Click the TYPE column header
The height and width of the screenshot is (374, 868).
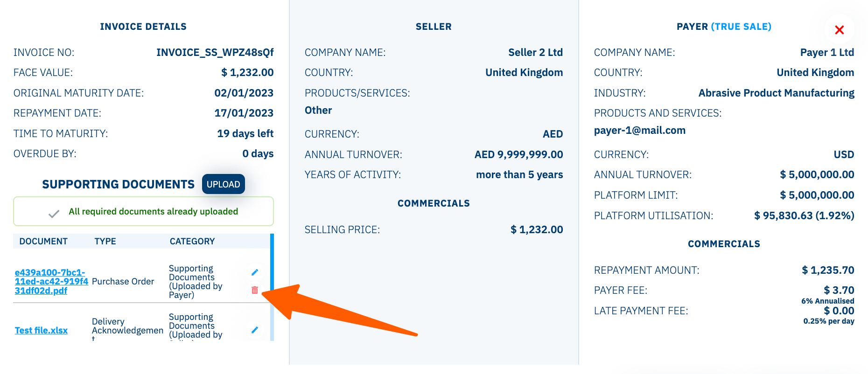coord(105,242)
